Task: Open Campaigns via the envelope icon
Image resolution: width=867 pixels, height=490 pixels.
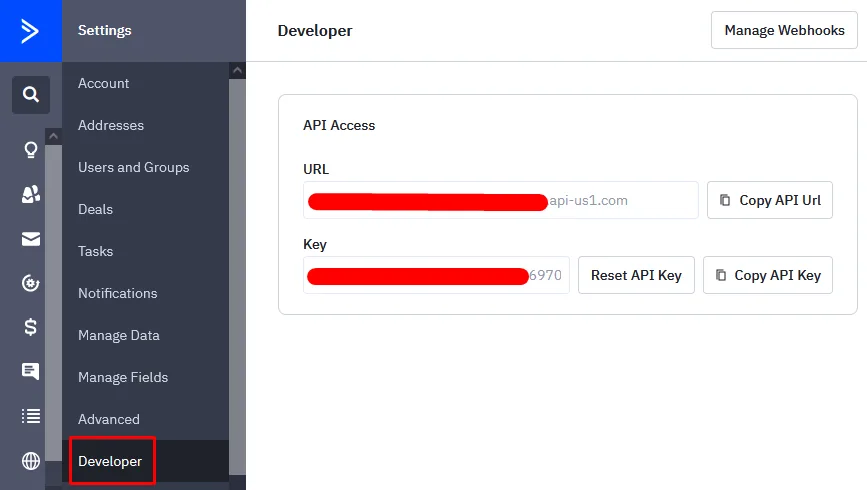Action: click(x=31, y=239)
